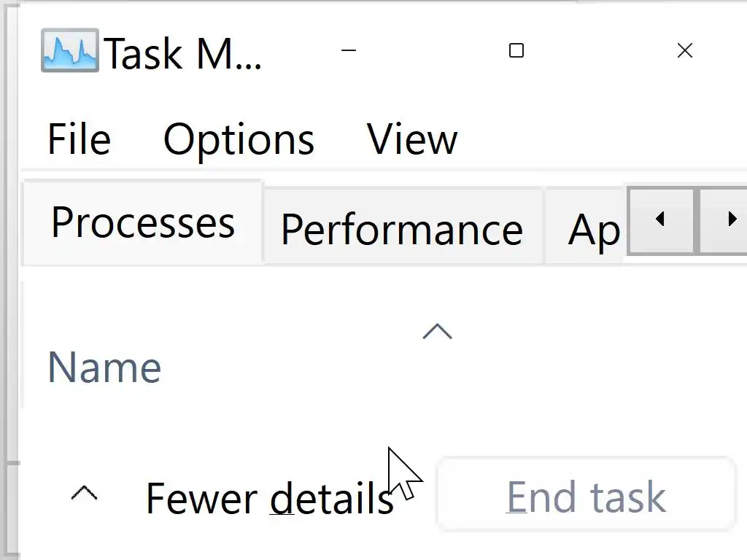Open the partially visible Ap tab
The width and height of the screenshot is (747, 560).
(592, 230)
